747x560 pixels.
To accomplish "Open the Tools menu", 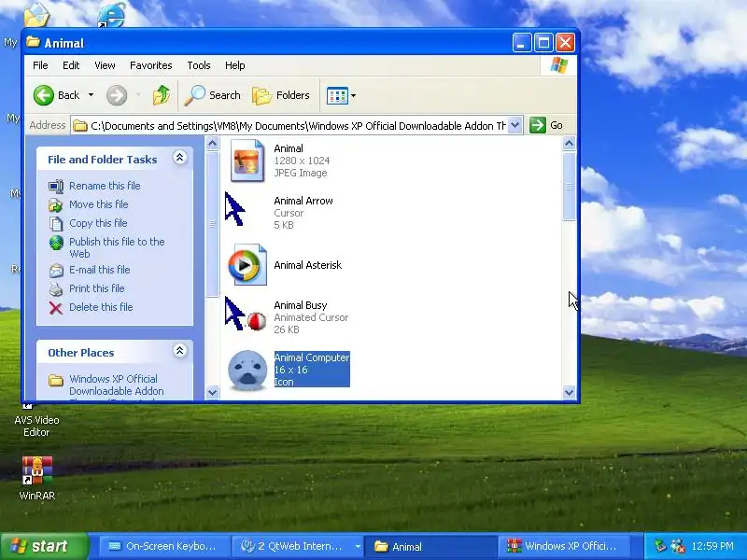I will [x=199, y=65].
